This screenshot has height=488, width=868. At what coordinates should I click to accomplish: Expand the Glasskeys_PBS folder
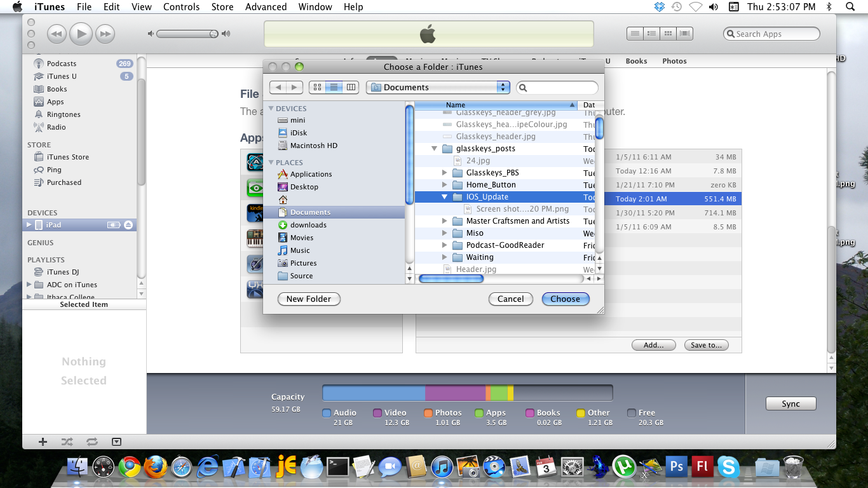[445, 173]
